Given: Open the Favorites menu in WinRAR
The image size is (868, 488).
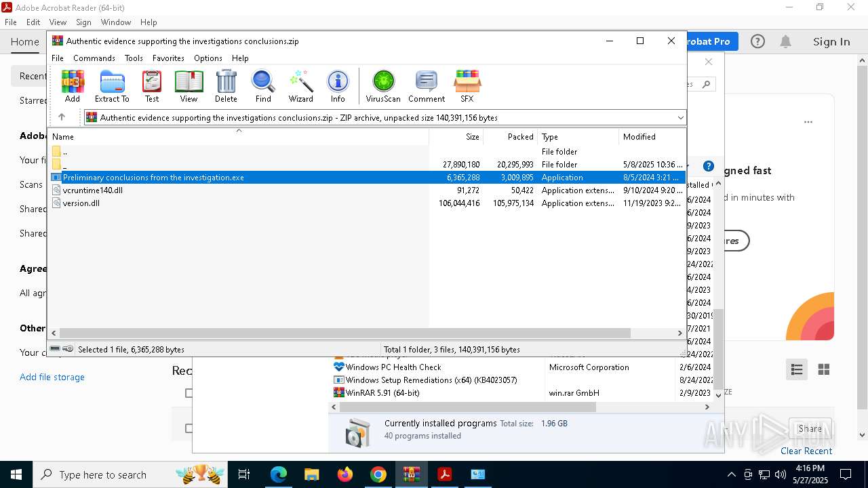Looking at the screenshot, I should pos(168,58).
